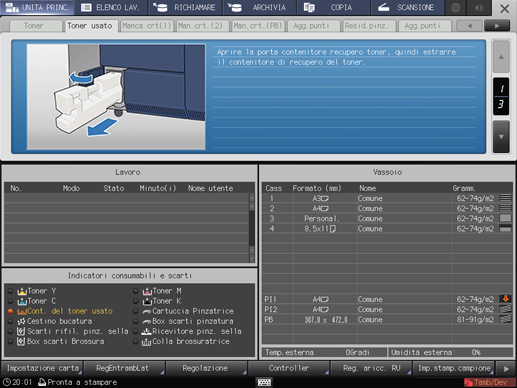Screen dimensions: 517x388
Task: Click the Temp. esterna value field
Action: [358, 352]
